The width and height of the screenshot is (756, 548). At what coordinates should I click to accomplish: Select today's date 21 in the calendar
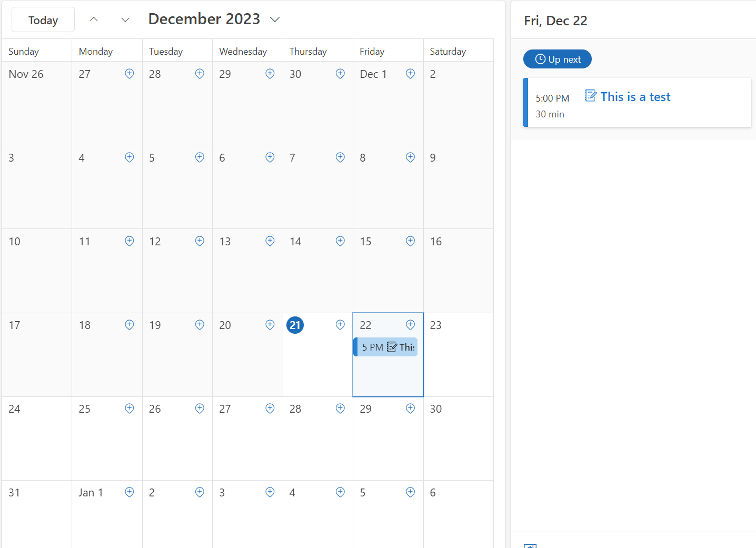(x=295, y=325)
